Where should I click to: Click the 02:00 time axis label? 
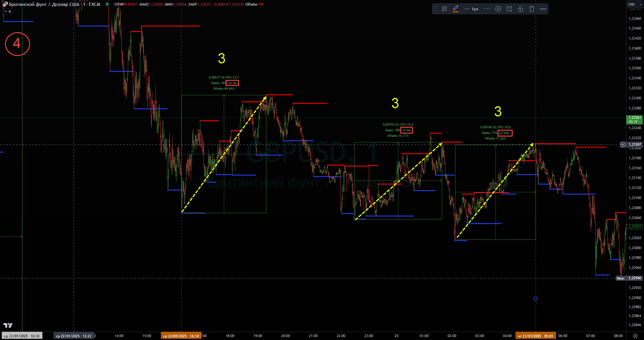452,336
